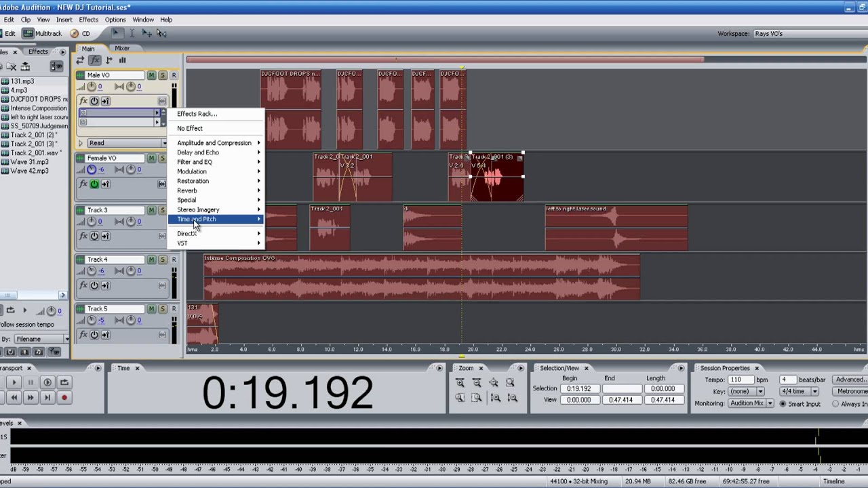Click Zoom In Horizontally icon
Screen dimensions: 868x488
coord(460,383)
